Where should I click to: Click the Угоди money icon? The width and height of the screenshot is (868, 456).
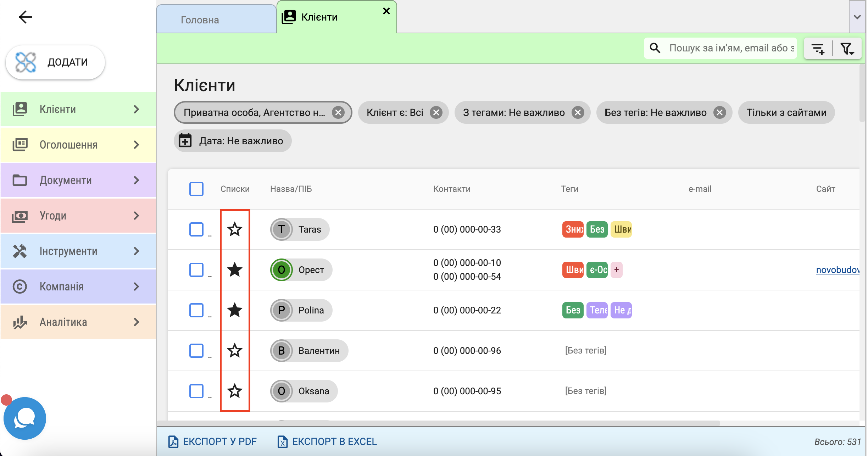[x=20, y=216]
